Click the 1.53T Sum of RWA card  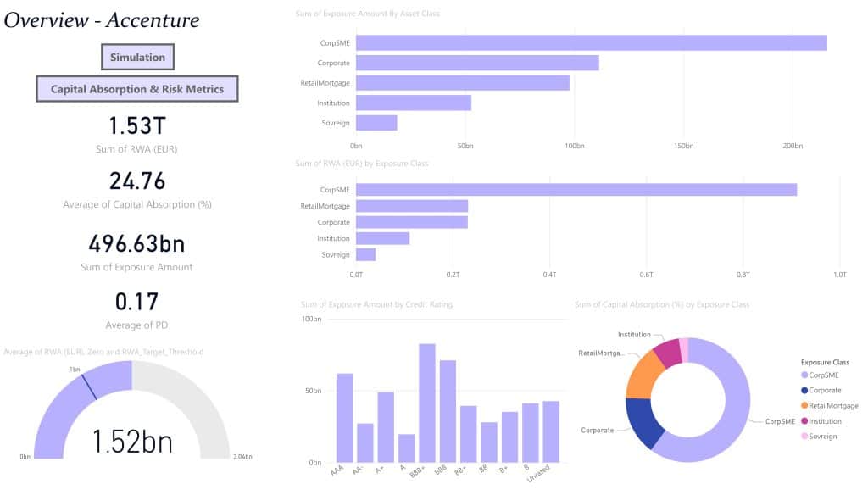(137, 135)
